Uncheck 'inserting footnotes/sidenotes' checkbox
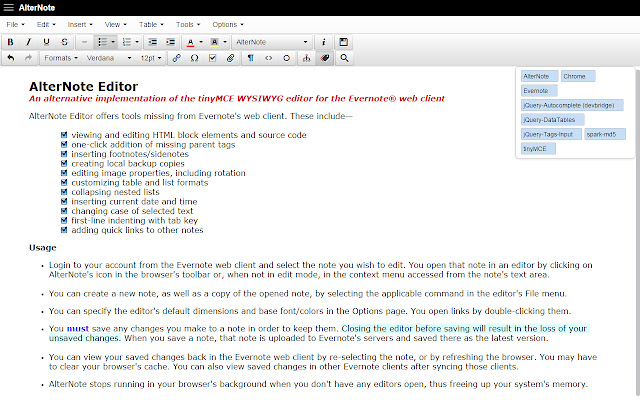 64,154
